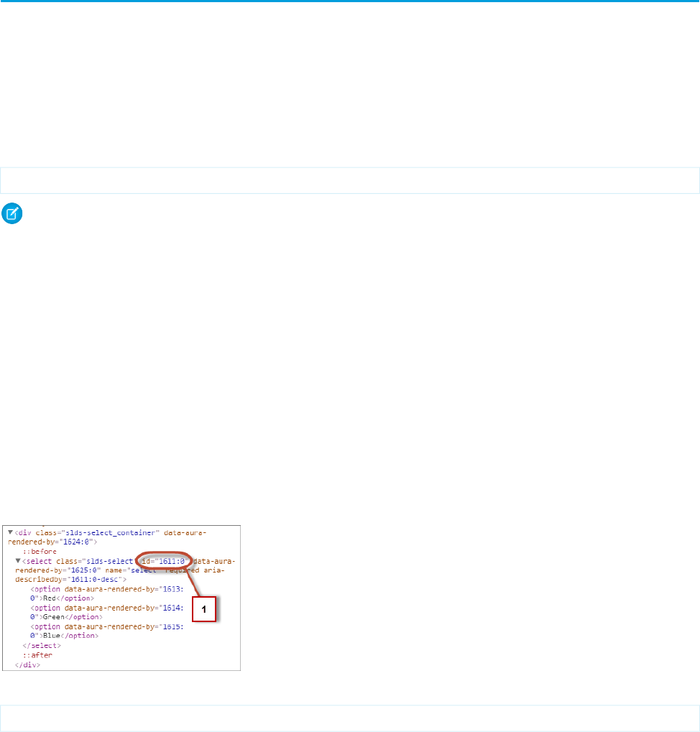
Task: Collapse the select element disclosure triangle
Action: coord(18,560)
